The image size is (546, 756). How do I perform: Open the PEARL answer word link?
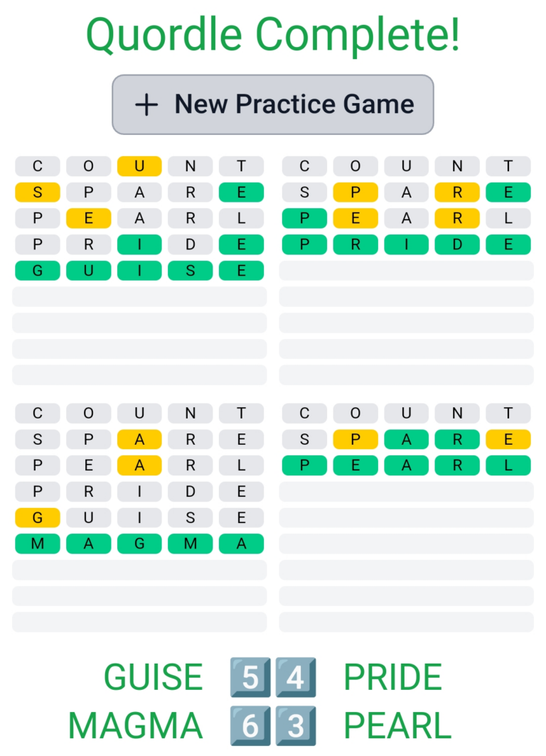[x=397, y=726]
